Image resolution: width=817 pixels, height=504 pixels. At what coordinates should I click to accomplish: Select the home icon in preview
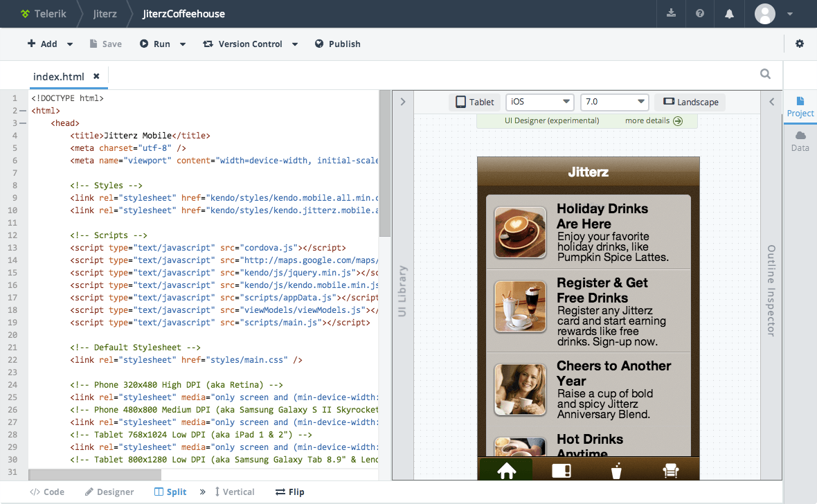point(506,469)
